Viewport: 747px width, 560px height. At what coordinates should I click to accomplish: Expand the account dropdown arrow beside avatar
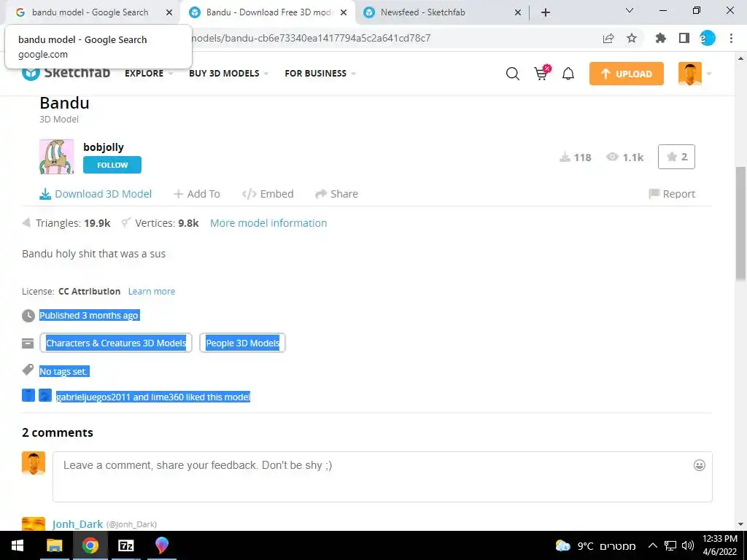[x=709, y=74]
